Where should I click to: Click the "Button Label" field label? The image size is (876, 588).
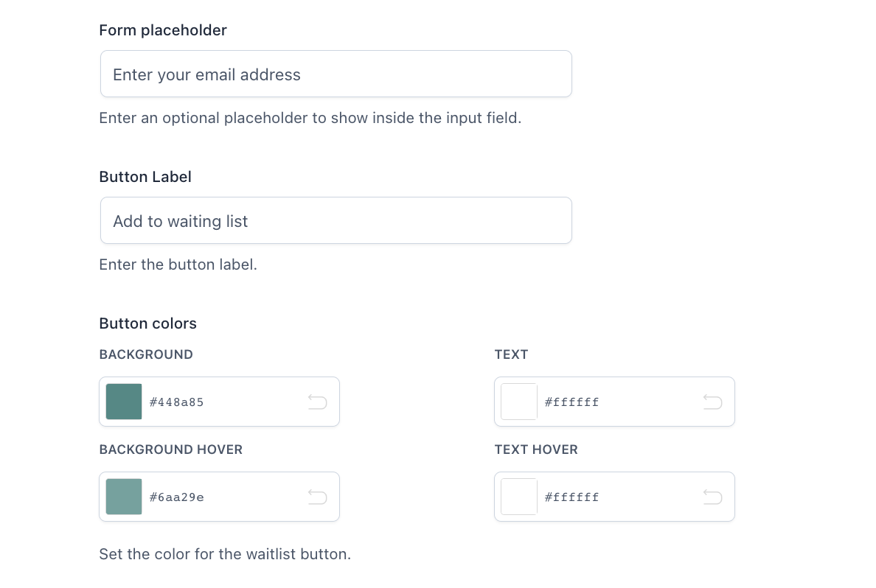point(145,177)
